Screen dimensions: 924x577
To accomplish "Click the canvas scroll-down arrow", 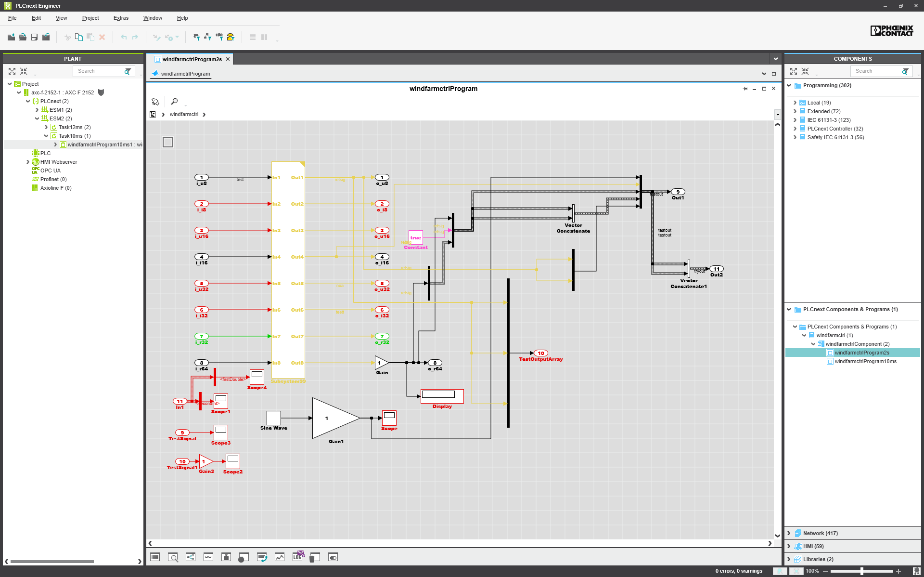I will point(777,536).
